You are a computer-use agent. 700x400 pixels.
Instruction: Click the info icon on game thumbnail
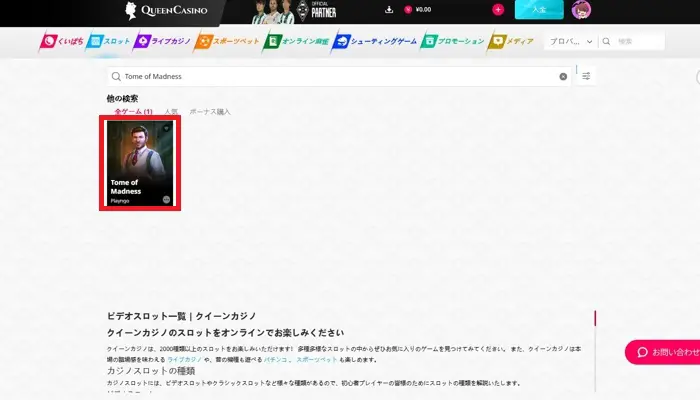coord(167,199)
